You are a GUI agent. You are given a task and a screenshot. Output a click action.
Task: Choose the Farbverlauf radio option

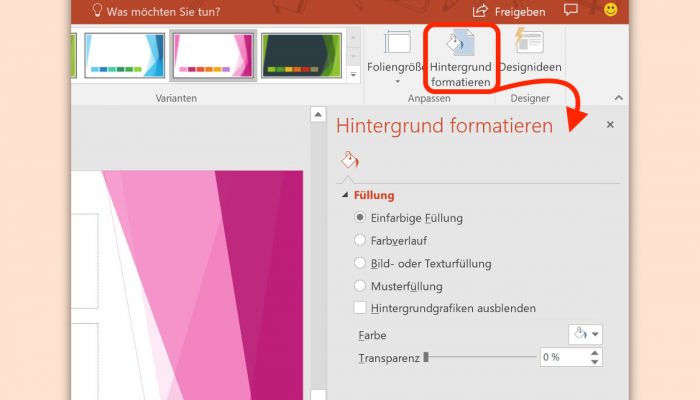pyautogui.click(x=359, y=240)
